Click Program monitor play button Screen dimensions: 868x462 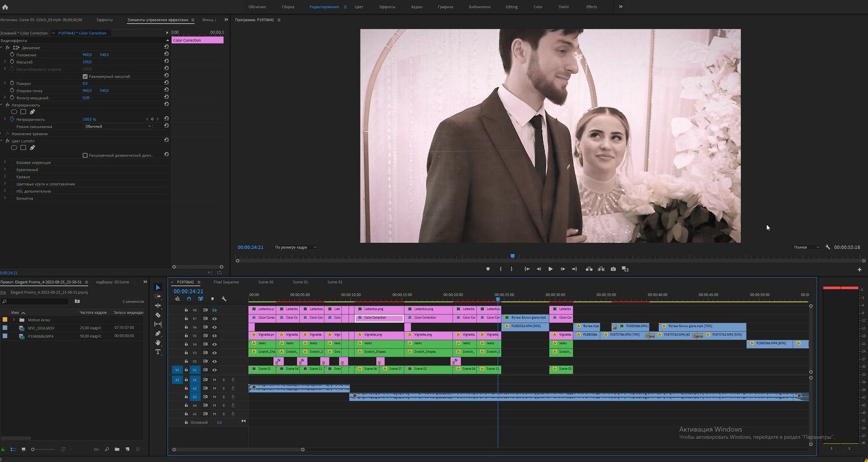[x=550, y=269]
